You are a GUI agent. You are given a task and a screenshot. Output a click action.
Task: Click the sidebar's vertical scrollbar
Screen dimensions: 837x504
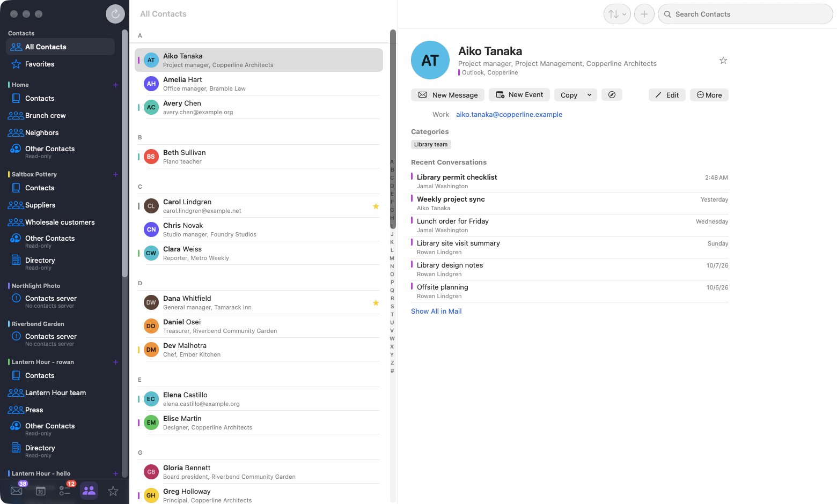[125, 153]
